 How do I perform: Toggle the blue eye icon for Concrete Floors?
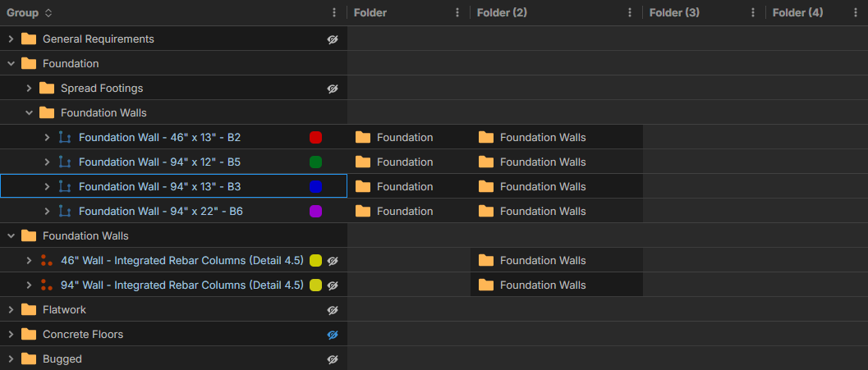tap(333, 335)
